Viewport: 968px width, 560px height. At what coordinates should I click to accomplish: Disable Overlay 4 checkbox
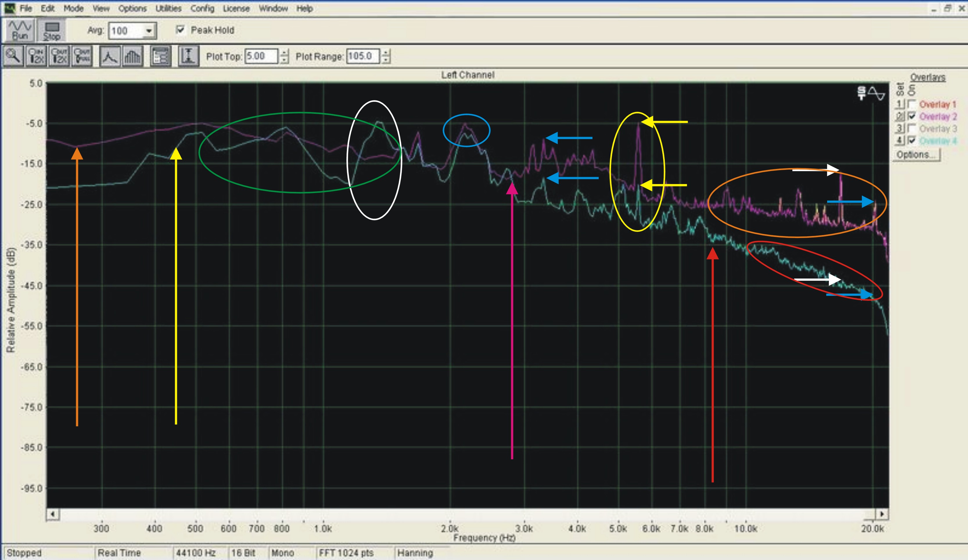coord(912,140)
